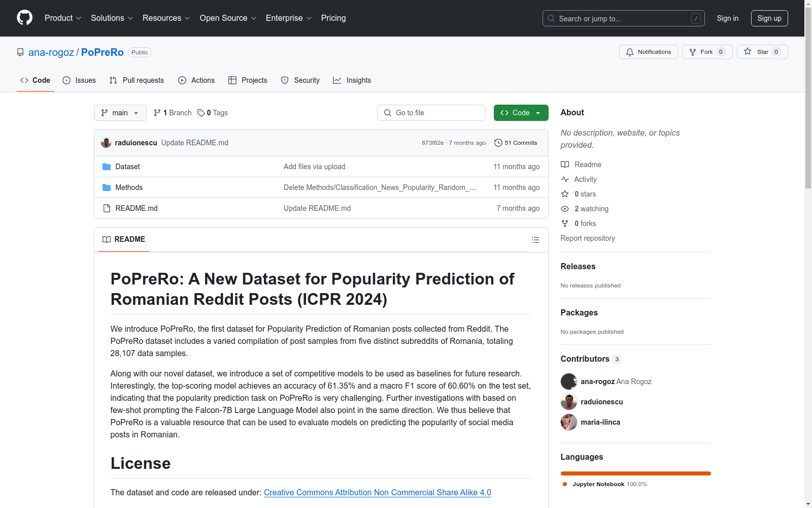Click the maria-ilinca contributor avatar
Viewport: 812px width, 508px height.
pos(569,422)
